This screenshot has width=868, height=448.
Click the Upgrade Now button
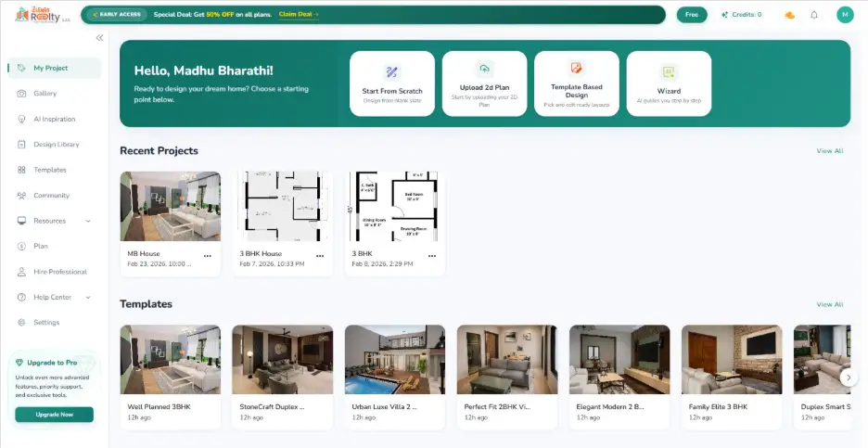(x=54, y=415)
